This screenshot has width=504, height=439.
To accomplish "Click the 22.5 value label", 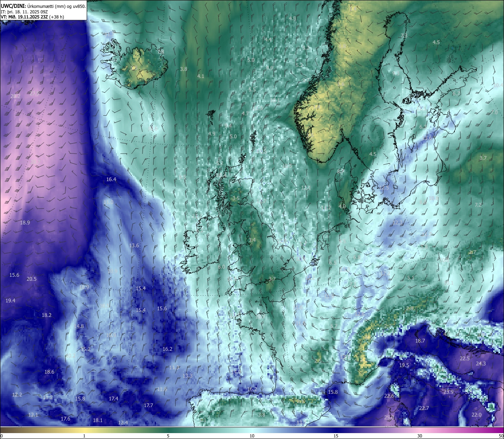I will click(x=465, y=359).
